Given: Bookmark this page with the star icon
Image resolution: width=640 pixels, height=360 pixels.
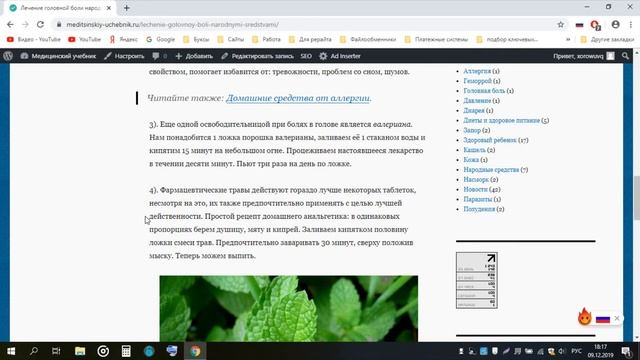Looking at the screenshot, I should click(560, 24).
